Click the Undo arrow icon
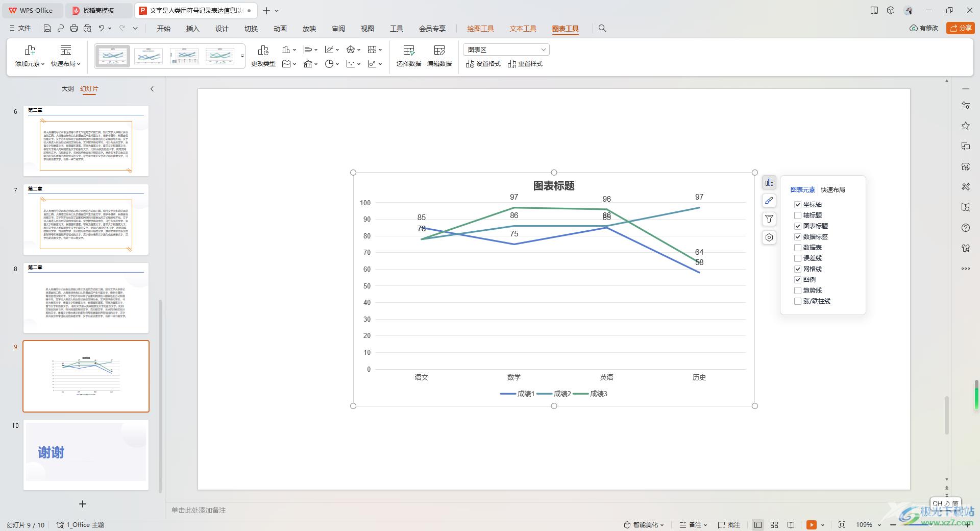The image size is (980, 531). pyautogui.click(x=102, y=28)
